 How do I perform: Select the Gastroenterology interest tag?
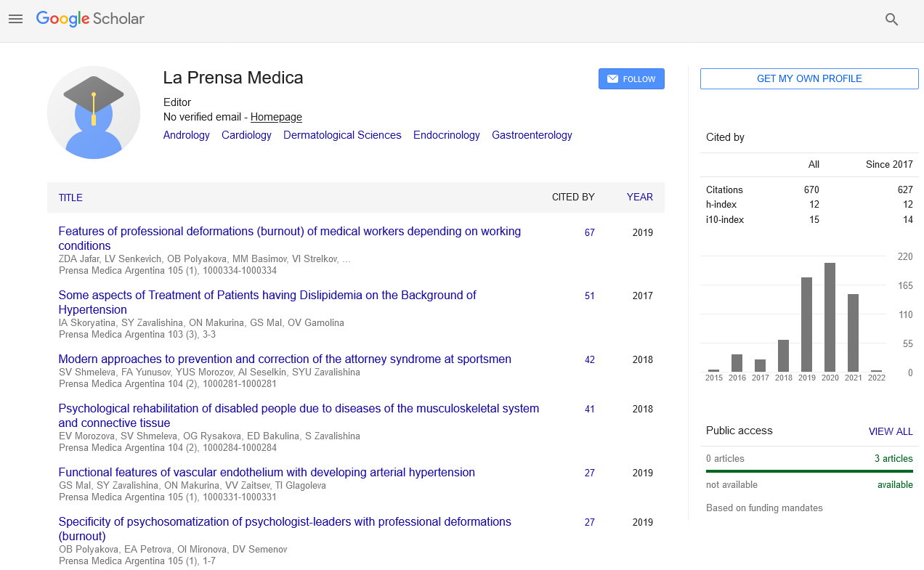(x=532, y=135)
